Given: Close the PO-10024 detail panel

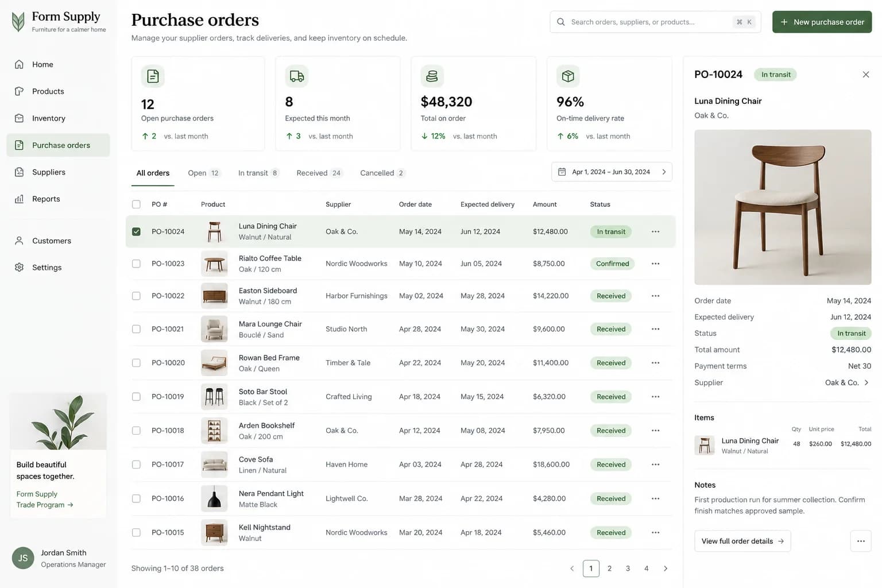Looking at the screenshot, I should pyautogui.click(x=866, y=75).
